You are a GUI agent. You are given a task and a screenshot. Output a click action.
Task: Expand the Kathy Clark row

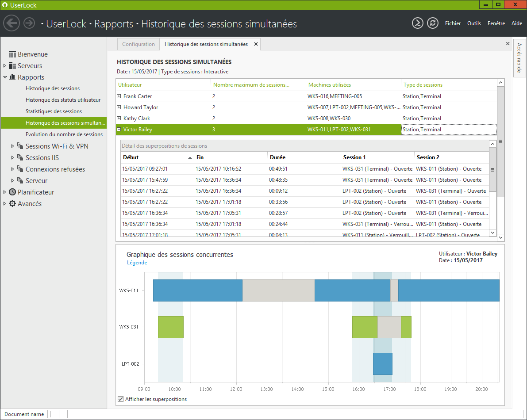[x=119, y=118]
